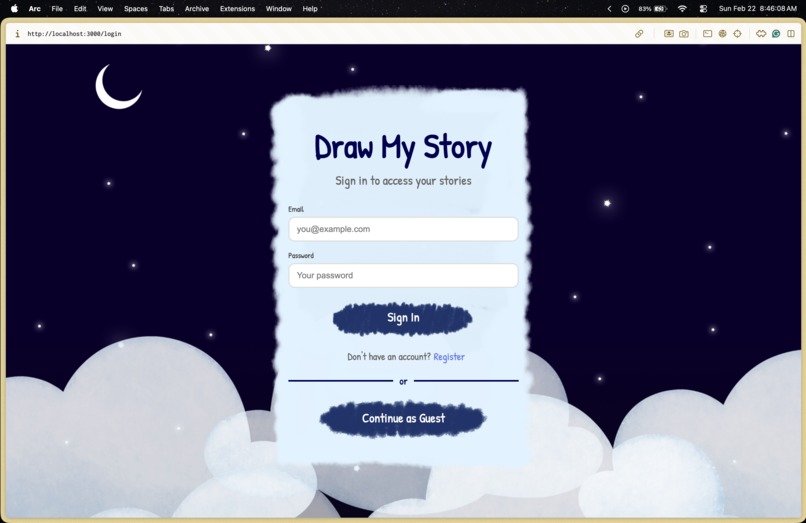Open the puzzle-piece extensions icon
Screen dimensions: 806x523
coord(761,33)
